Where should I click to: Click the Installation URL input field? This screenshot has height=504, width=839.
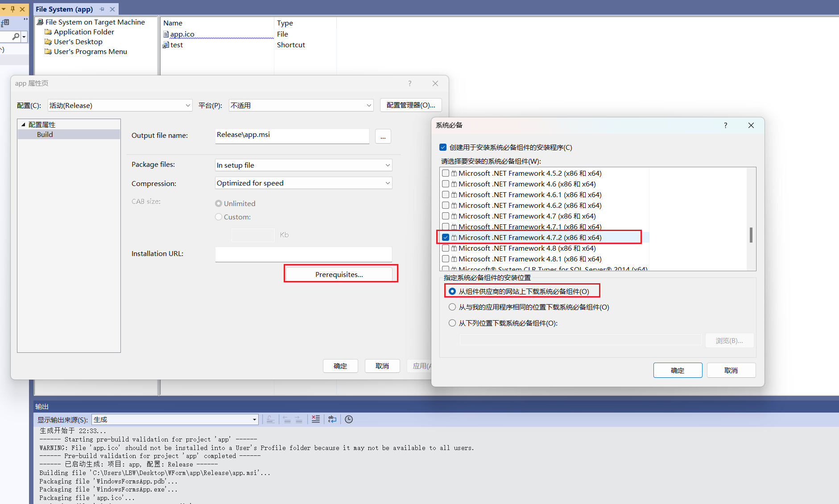(304, 254)
